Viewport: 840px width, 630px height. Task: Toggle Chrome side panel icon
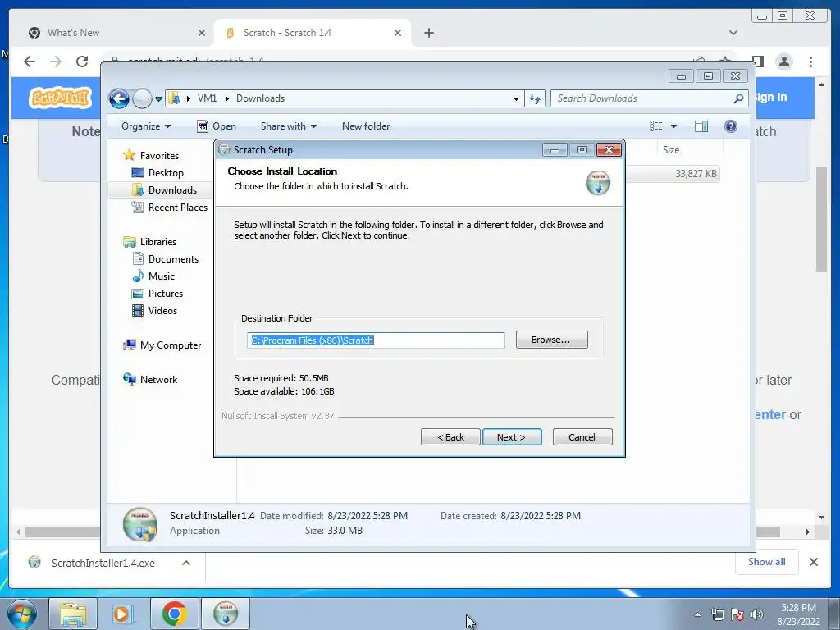757,62
